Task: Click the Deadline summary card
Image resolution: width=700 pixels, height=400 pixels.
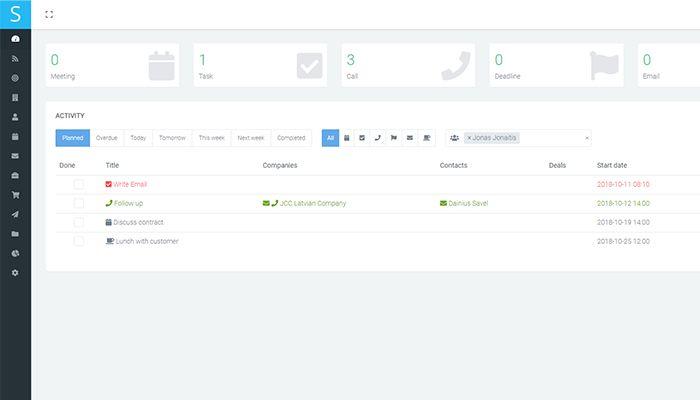Action: (x=557, y=65)
